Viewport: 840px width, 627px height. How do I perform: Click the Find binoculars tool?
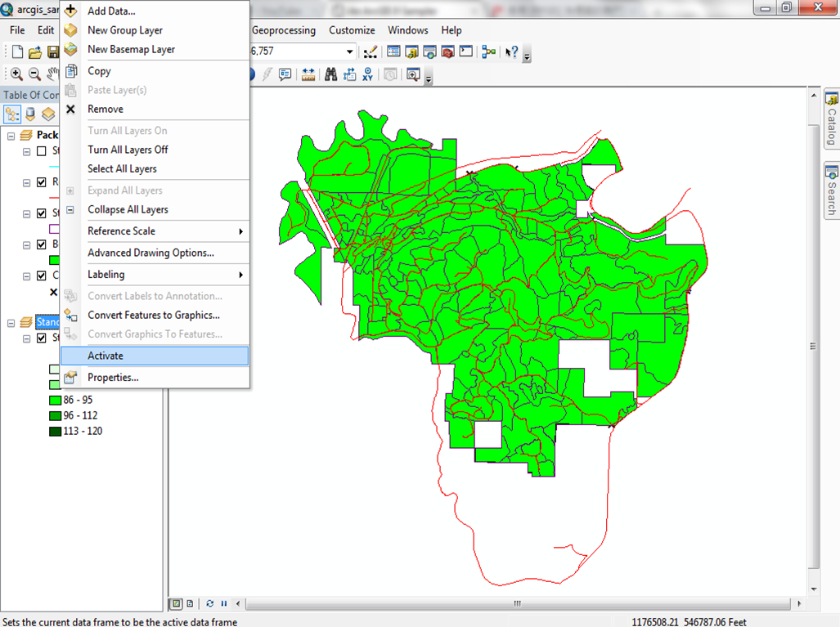(330, 74)
